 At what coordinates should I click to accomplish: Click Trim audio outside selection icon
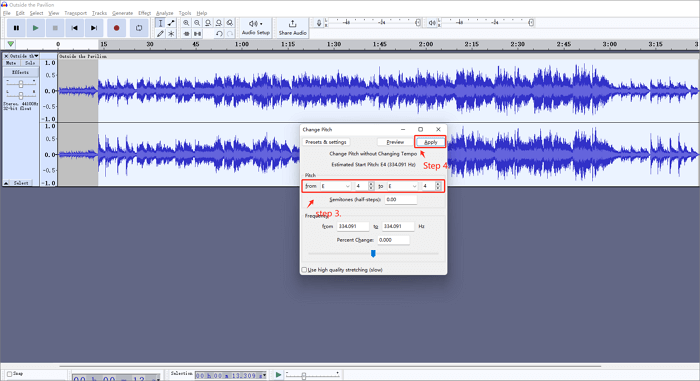[x=186, y=33]
